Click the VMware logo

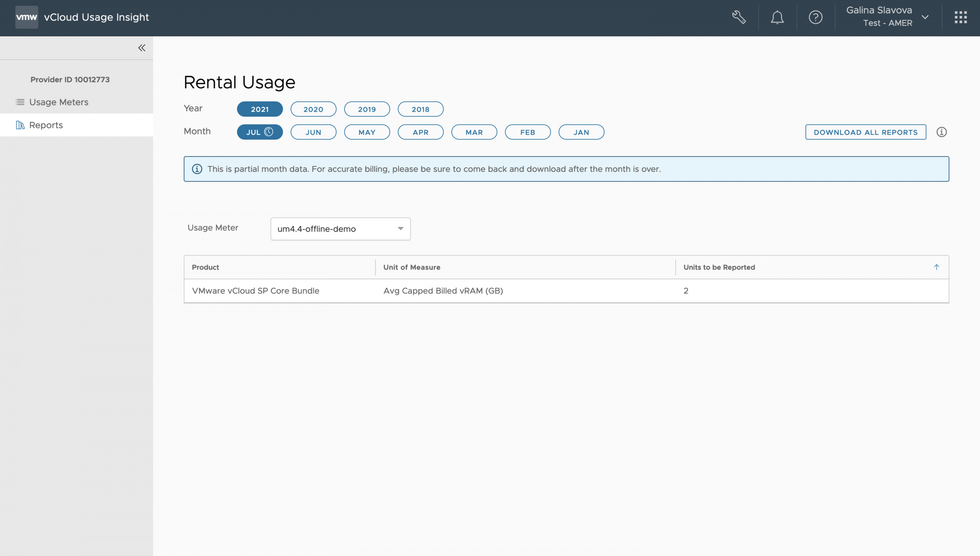pos(26,17)
